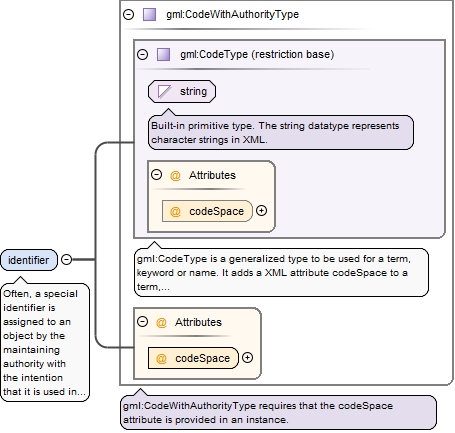Viewport: 455px width, 433px height.
Task: Select the gml:CodeWithAuthorityType title text
Action: coord(233,14)
